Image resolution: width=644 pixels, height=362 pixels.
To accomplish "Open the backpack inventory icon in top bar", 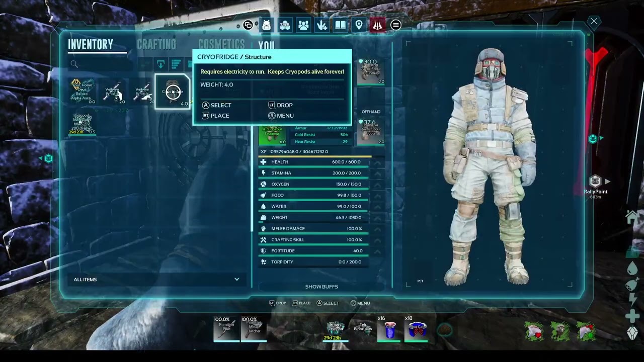I will [267, 25].
